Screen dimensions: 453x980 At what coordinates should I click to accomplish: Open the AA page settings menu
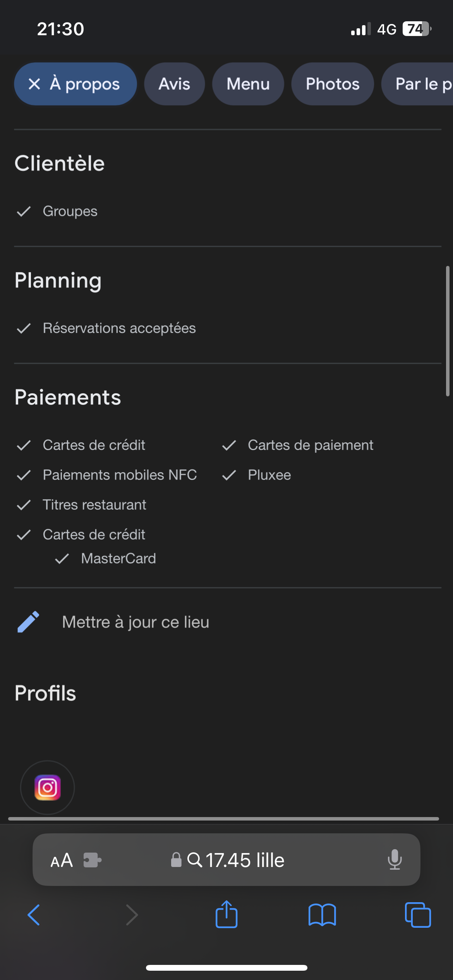[x=62, y=860]
